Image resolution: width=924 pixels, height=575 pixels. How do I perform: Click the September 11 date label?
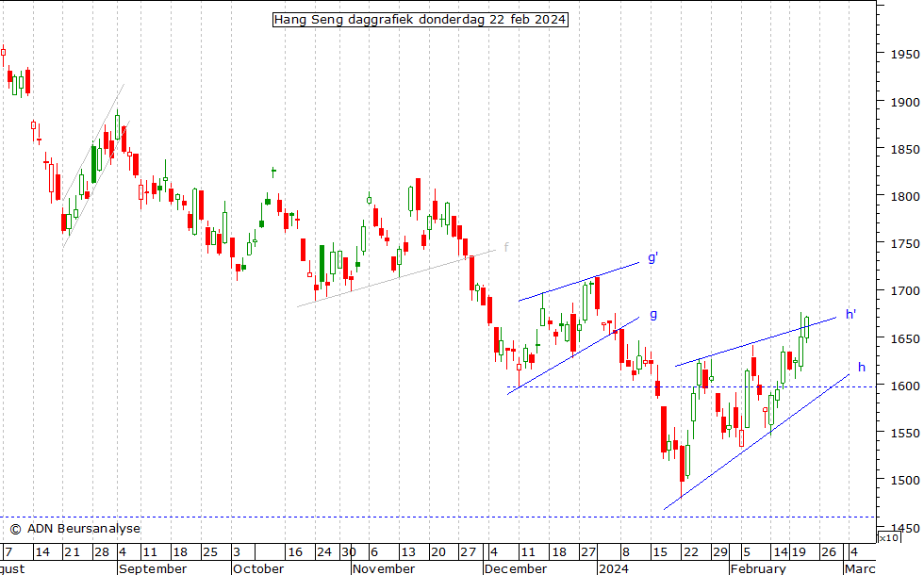coord(150,552)
